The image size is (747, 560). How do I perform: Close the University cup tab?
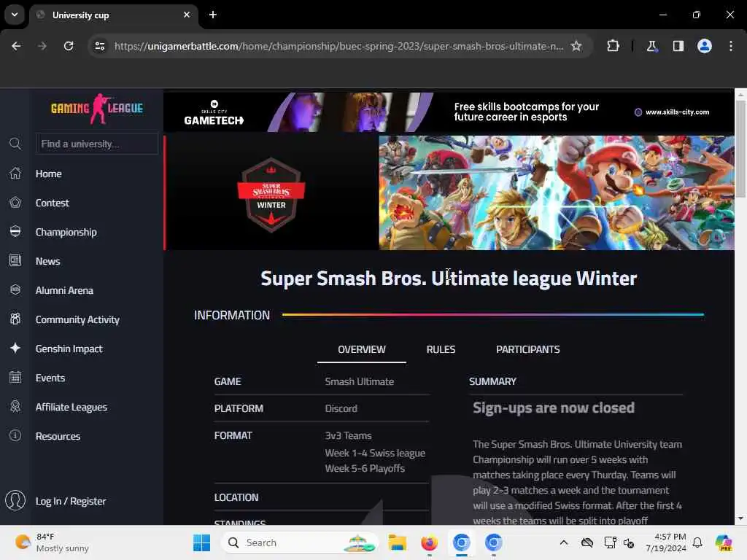[187, 15]
